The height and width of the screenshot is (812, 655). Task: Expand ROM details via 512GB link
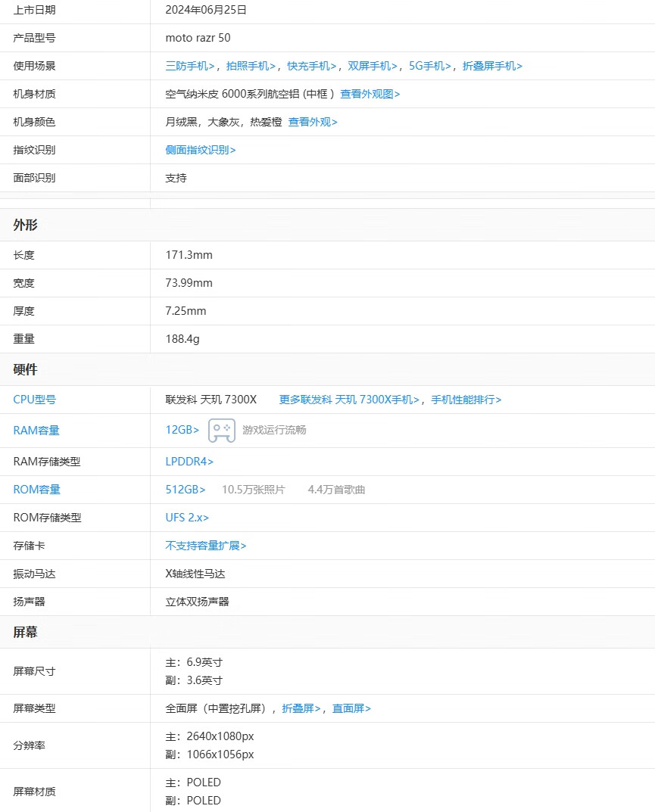pyautogui.click(x=185, y=490)
